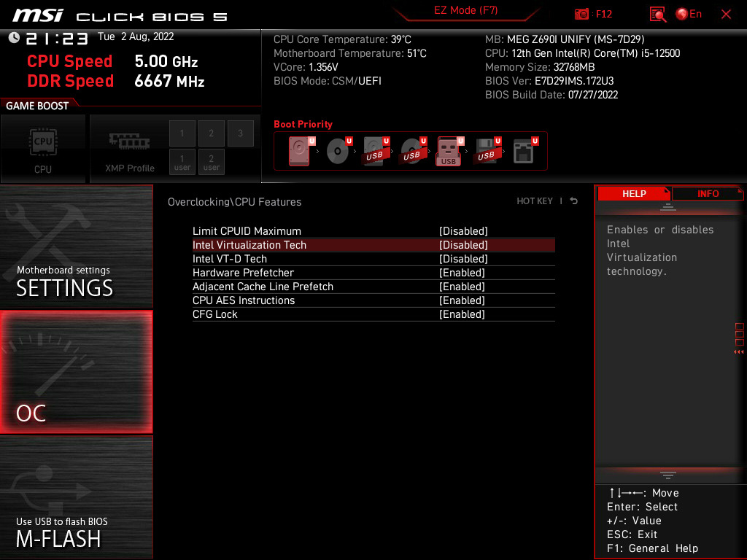Change CPU AES Instructions [Enabled] value
The height and width of the screenshot is (560, 747).
pos(462,300)
